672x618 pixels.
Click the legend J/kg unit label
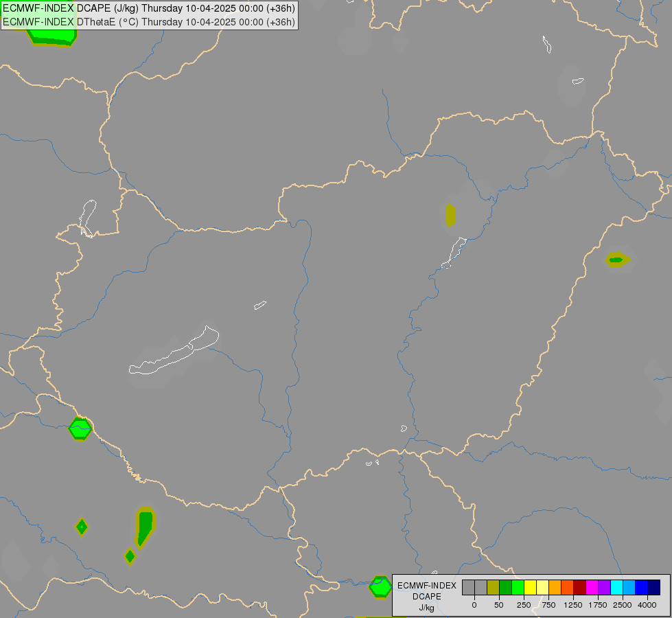427,608
